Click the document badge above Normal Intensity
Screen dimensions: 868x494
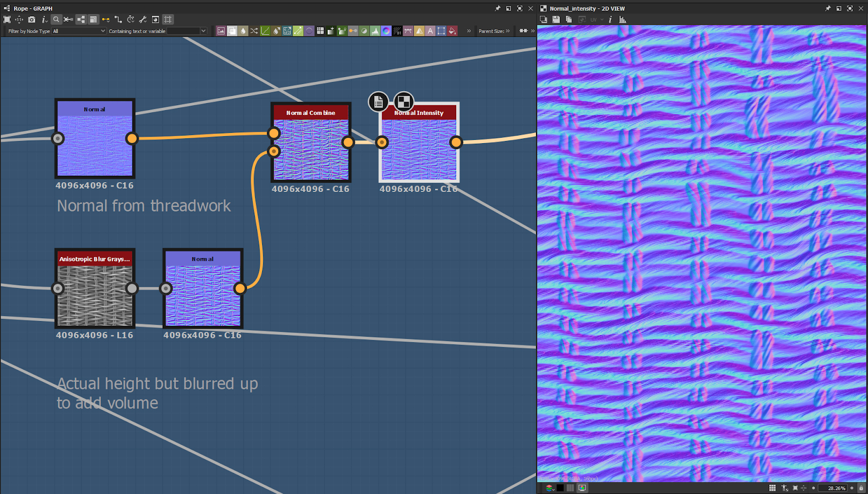tap(378, 101)
